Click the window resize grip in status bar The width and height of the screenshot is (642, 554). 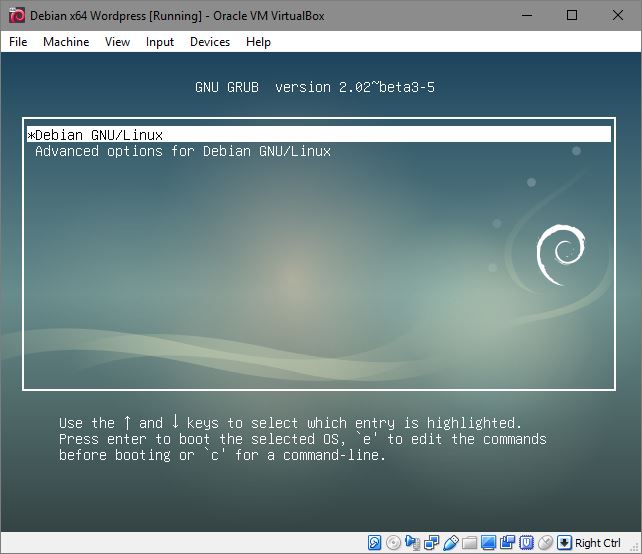635,547
